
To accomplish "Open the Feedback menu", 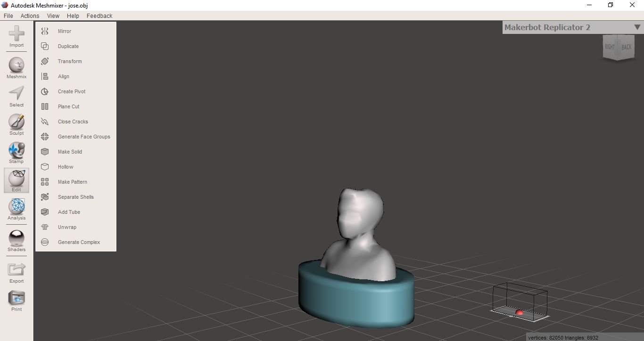I will point(99,16).
